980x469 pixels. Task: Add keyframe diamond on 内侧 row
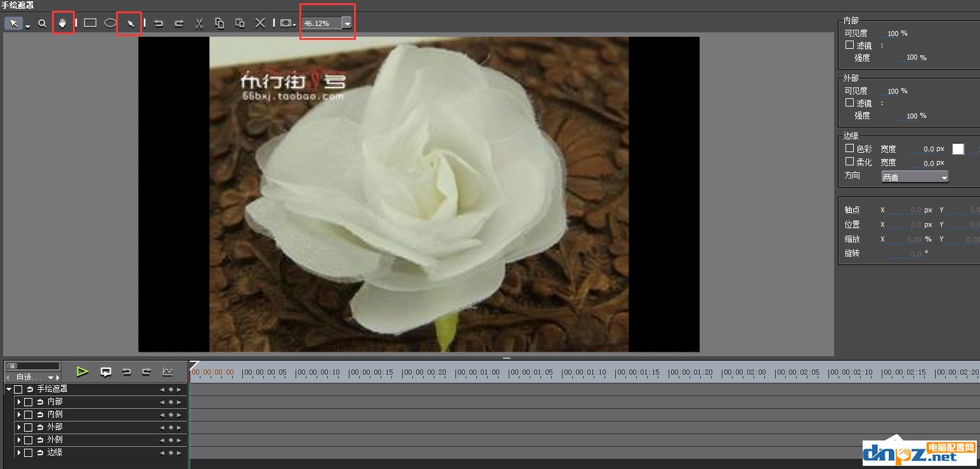pyautogui.click(x=171, y=415)
